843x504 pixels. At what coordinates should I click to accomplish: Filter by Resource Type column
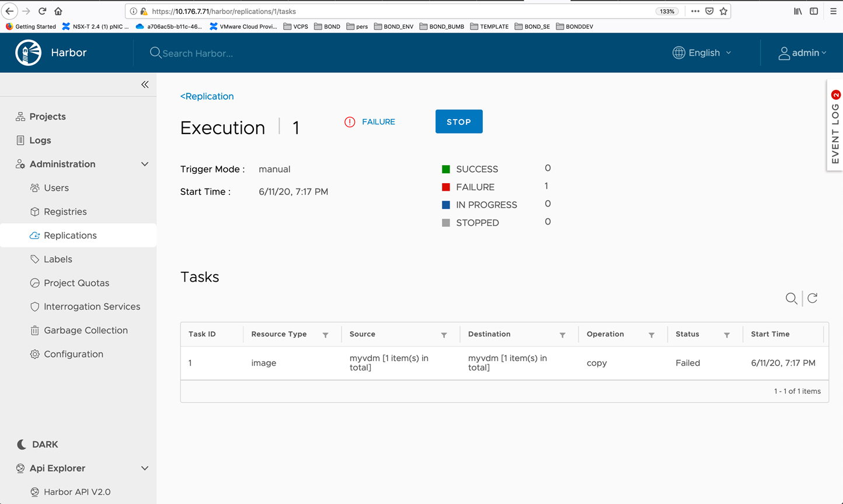[x=326, y=335]
